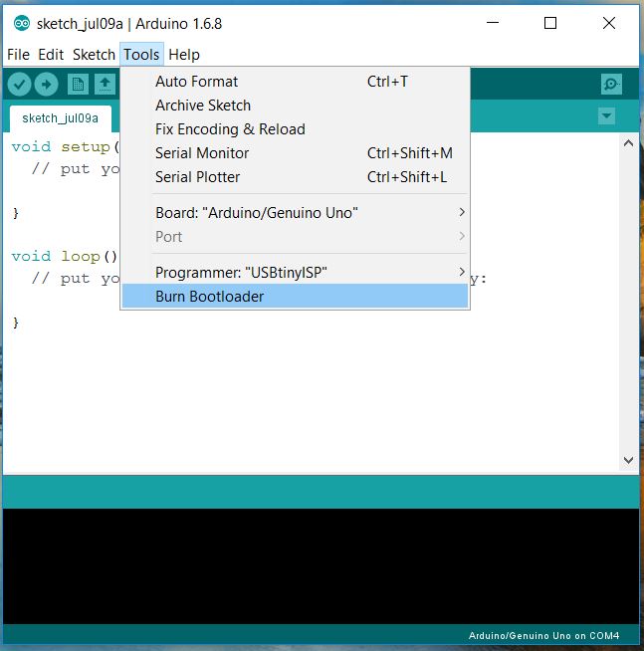Click the Upload arrow toolbar button
644x651 pixels.
[x=46, y=85]
